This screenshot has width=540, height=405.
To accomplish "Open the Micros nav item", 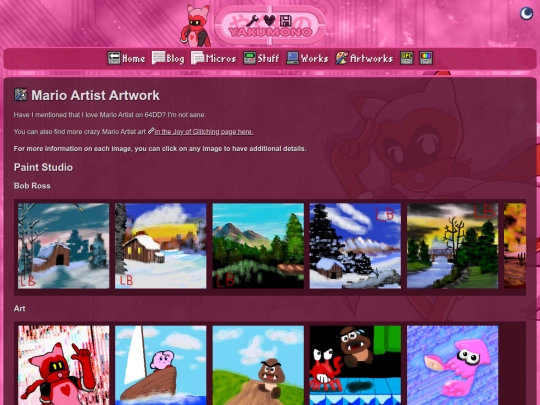I will (214, 58).
